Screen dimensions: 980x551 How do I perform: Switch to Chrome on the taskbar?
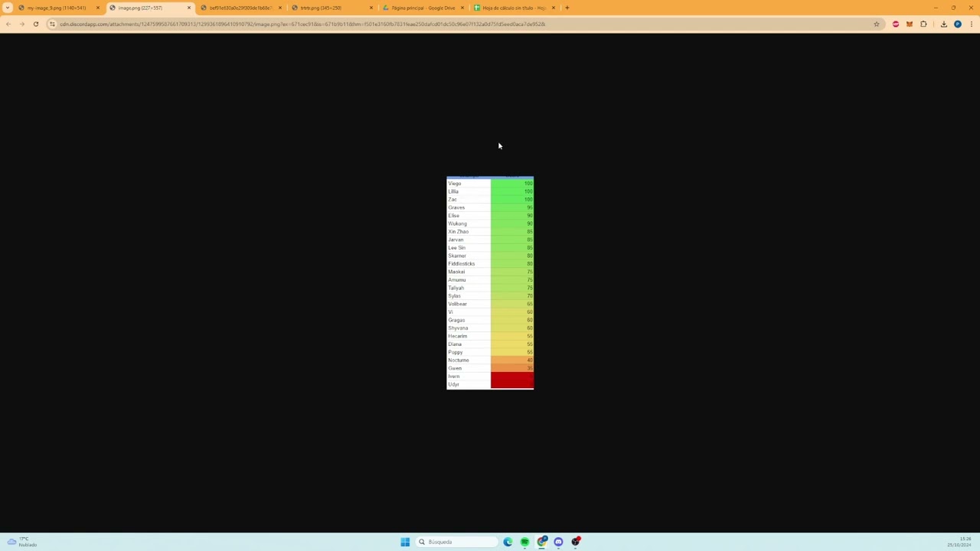tap(542, 542)
